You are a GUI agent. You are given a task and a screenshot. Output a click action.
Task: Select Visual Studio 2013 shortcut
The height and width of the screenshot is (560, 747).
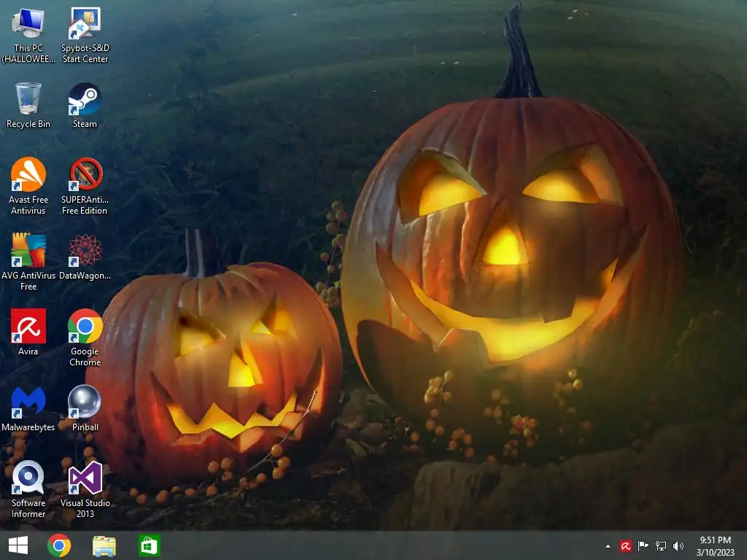coord(85,489)
